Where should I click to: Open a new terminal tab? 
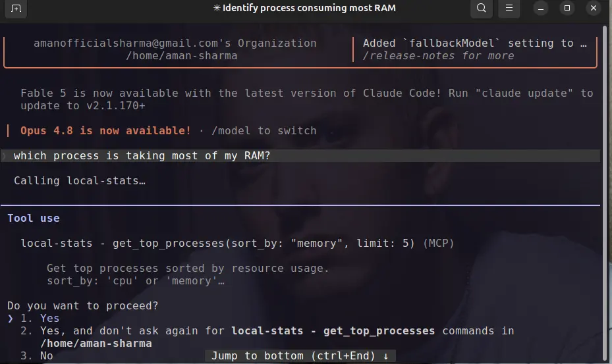[x=16, y=8]
